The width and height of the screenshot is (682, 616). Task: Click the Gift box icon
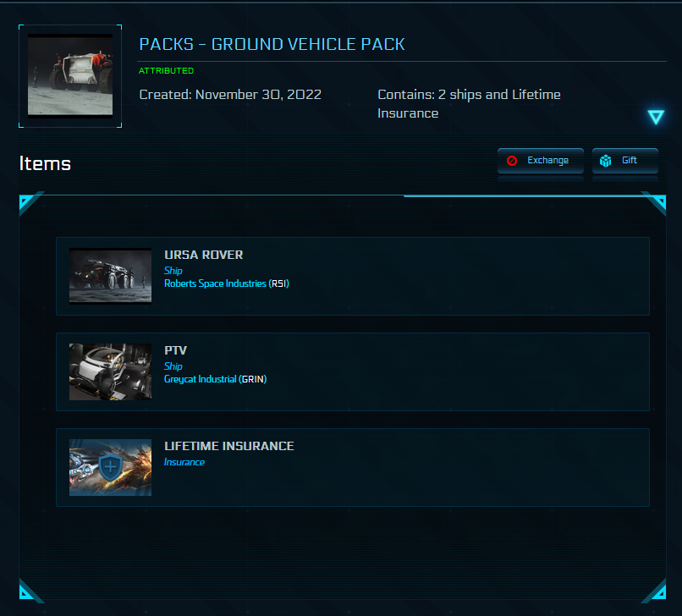606,161
